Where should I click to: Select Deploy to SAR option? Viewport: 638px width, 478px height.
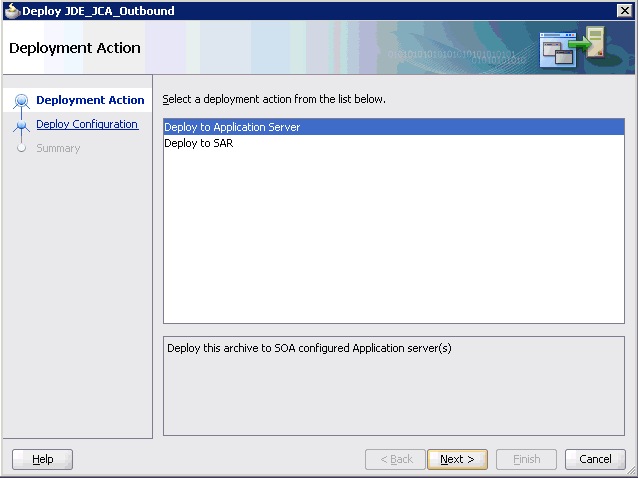[199, 143]
